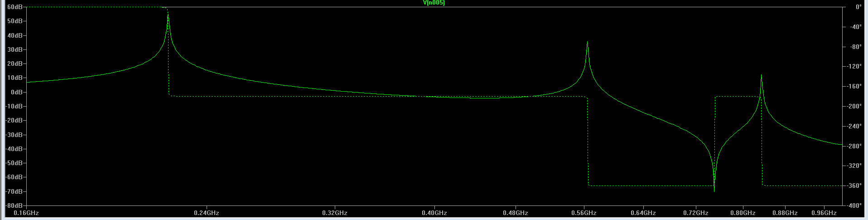This screenshot has height=220, width=868.
Task: Click the 40dB magnitude axis label
Action: (x=14, y=35)
